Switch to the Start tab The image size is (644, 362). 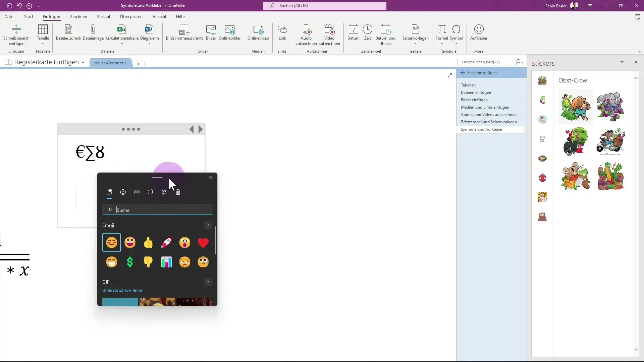tap(29, 16)
